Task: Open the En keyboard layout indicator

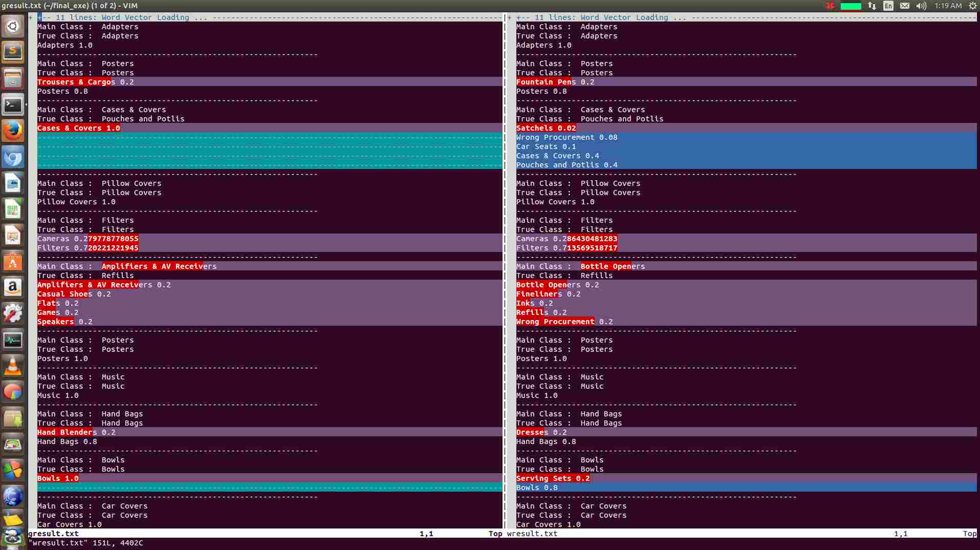Action: [888, 6]
